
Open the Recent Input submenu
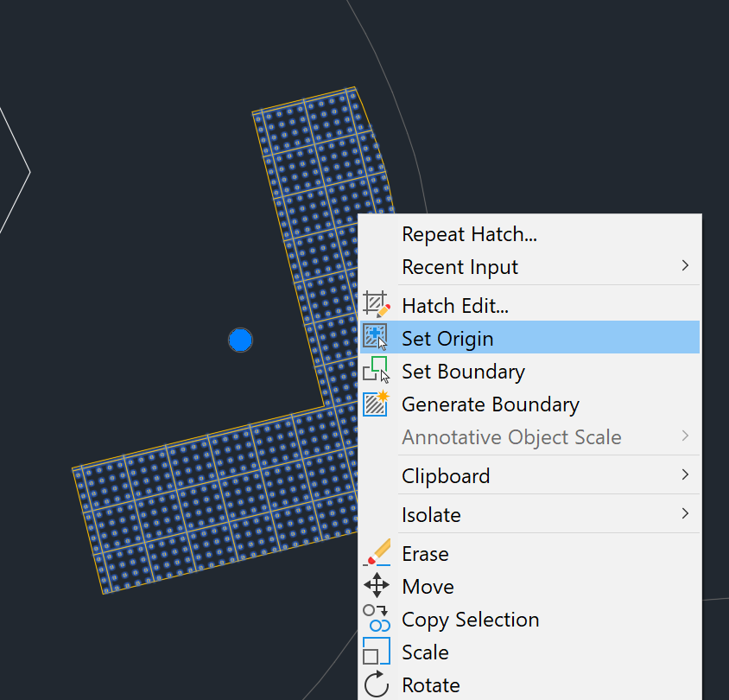pos(530,267)
